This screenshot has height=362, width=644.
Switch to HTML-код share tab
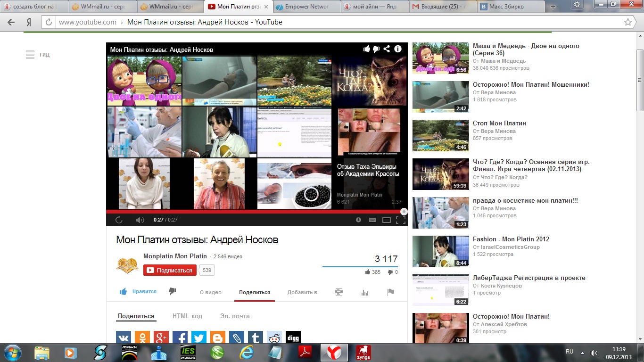[187, 316]
